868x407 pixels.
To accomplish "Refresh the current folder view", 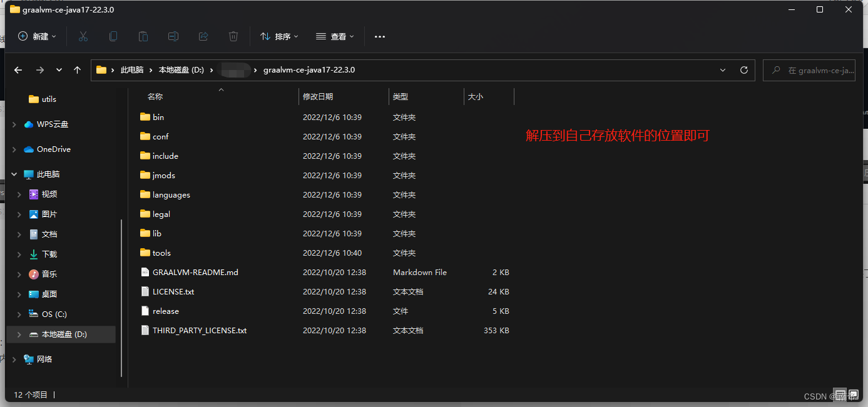I will pyautogui.click(x=744, y=70).
